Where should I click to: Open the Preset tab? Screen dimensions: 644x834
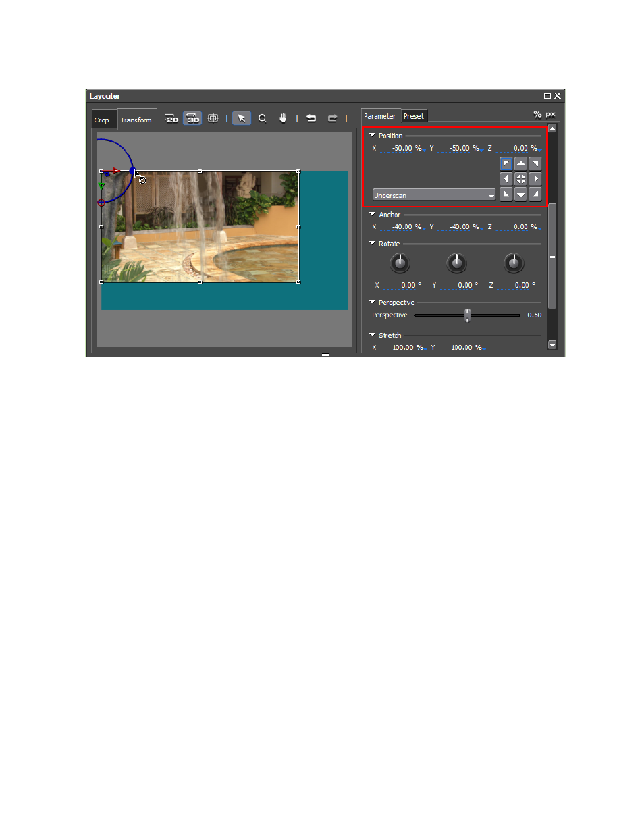[x=414, y=116]
